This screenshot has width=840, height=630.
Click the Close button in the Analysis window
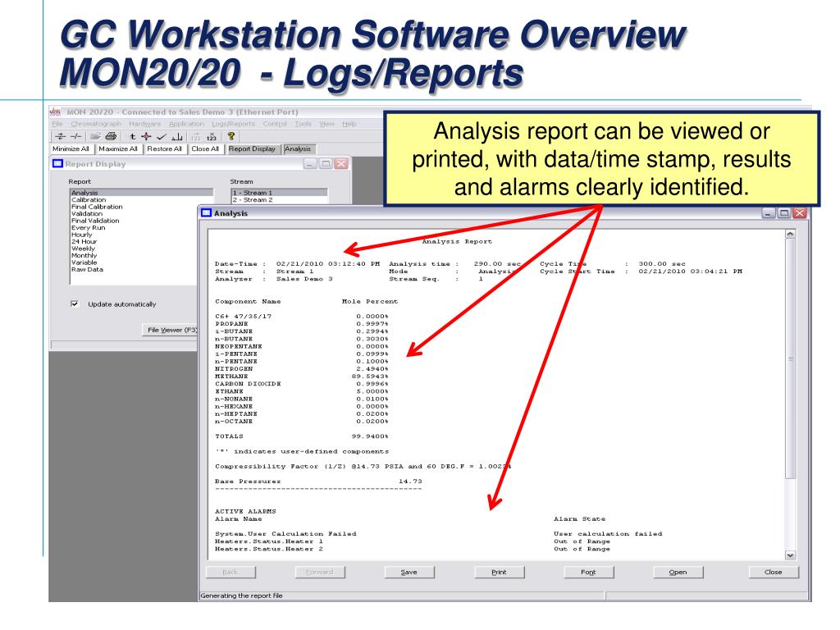773,572
